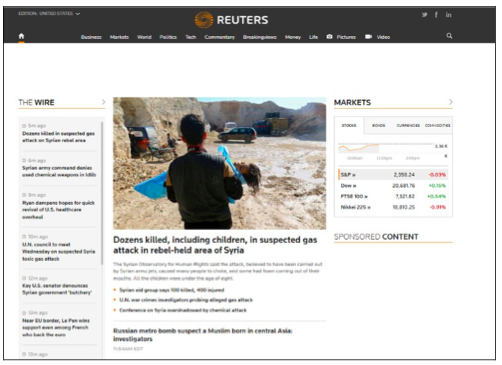Click the video camera icon beside Video

tap(368, 37)
